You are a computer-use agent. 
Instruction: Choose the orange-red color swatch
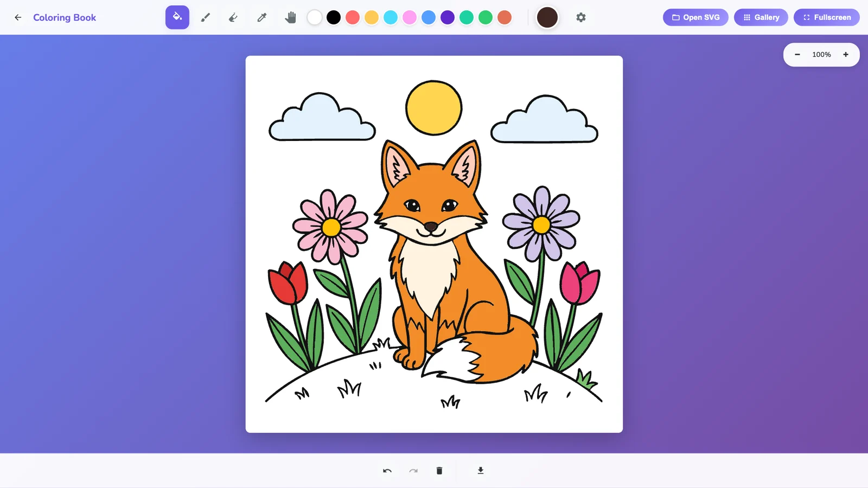click(505, 17)
